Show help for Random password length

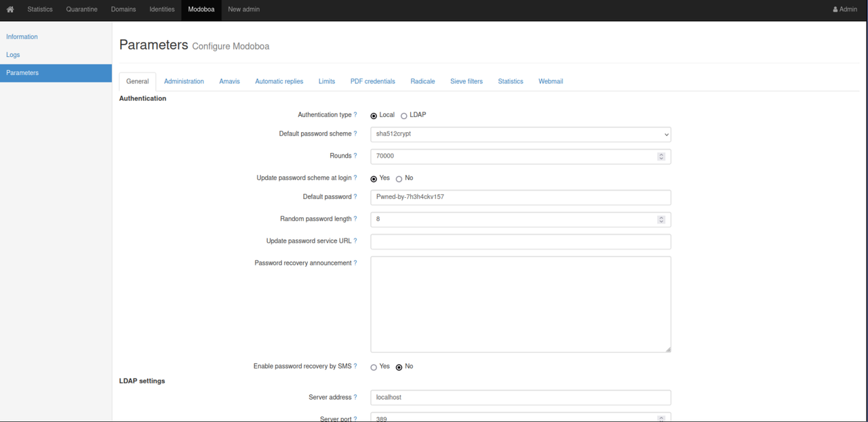pyautogui.click(x=355, y=219)
